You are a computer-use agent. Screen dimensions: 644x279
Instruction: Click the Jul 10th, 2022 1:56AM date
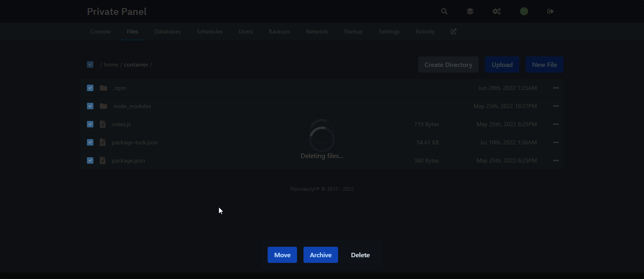point(508,142)
